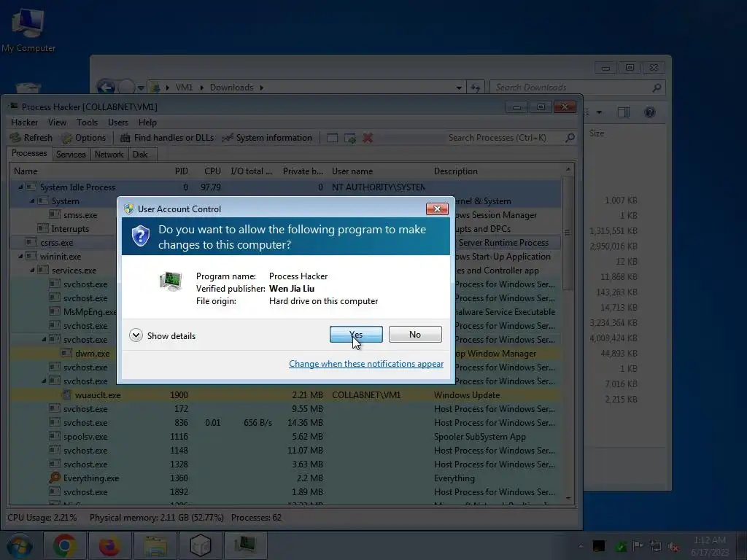This screenshot has width=747, height=560.
Task: Click the red X terminate window icon
Action: (x=368, y=138)
